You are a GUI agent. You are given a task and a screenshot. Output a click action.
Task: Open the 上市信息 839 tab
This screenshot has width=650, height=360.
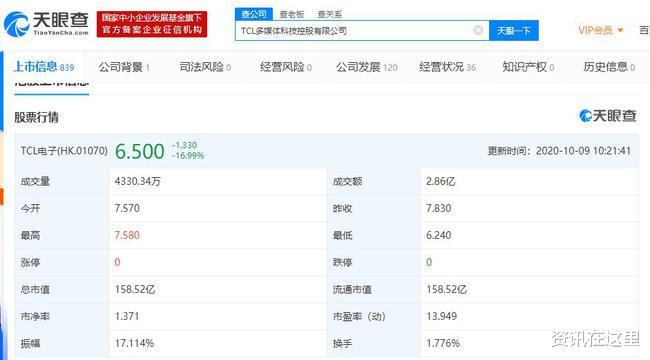click(x=44, y=67)
